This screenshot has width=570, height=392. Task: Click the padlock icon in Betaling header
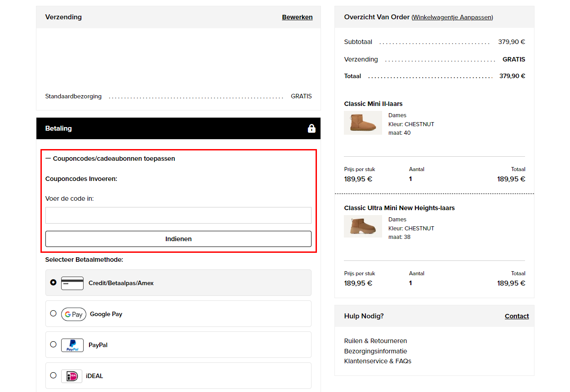[311, 128]
